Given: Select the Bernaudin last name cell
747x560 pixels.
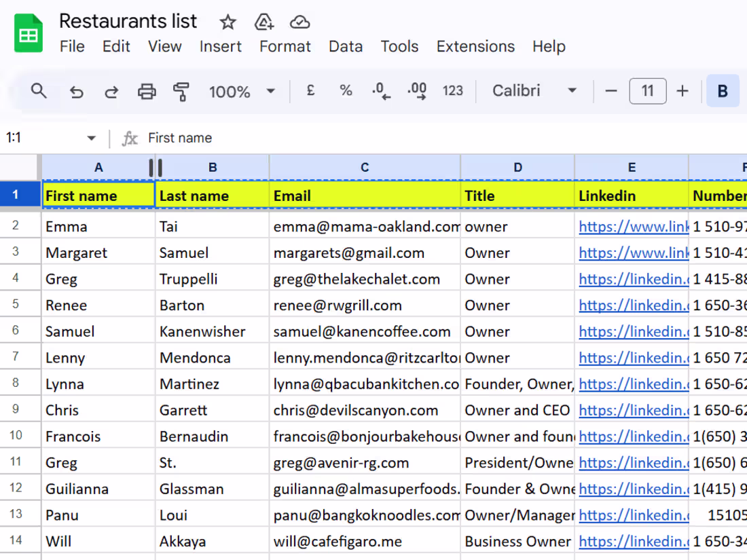Looking at the screenshot, I should point(213,436).
